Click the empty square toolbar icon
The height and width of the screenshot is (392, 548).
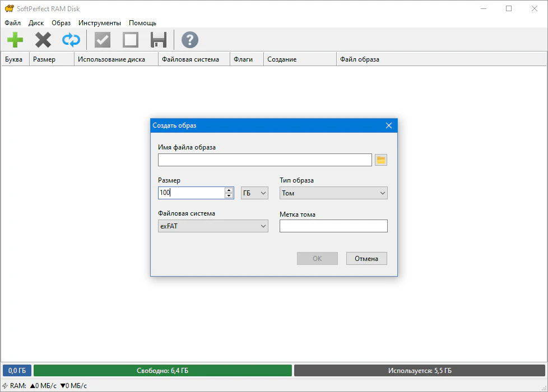(x=131, y=40)
